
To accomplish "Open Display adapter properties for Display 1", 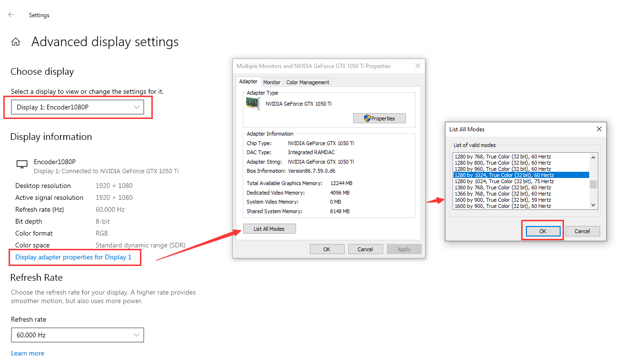I will 75,257.
